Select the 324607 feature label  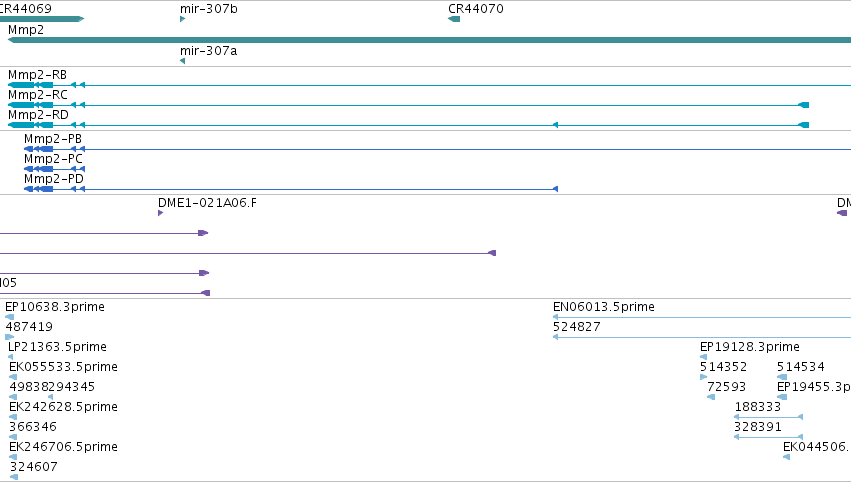tap(34, 467)
